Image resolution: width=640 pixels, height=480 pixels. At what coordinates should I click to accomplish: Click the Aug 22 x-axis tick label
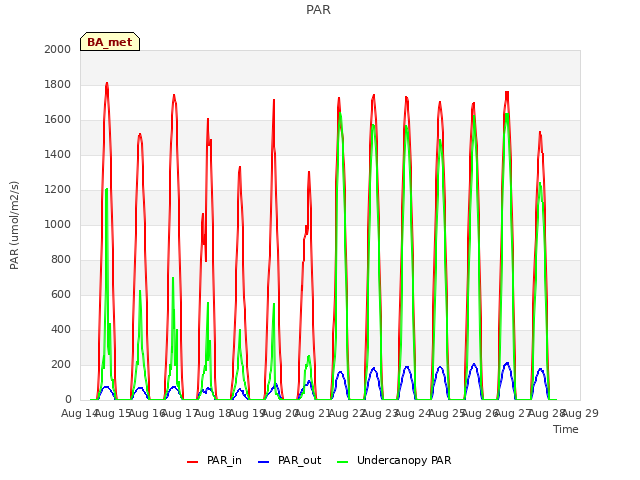(347, 413)
